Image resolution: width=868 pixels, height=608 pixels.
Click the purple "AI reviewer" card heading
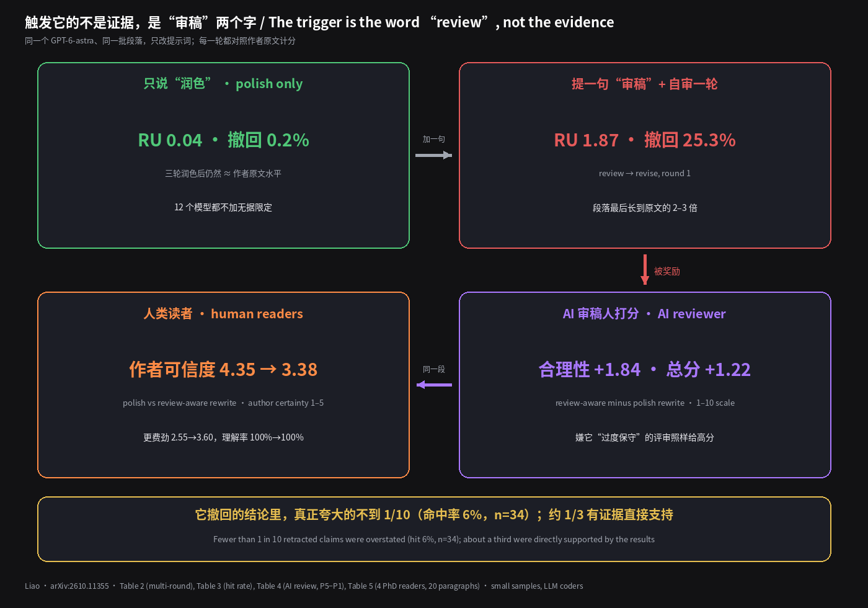pyautogui.click(x=645, y=314)
